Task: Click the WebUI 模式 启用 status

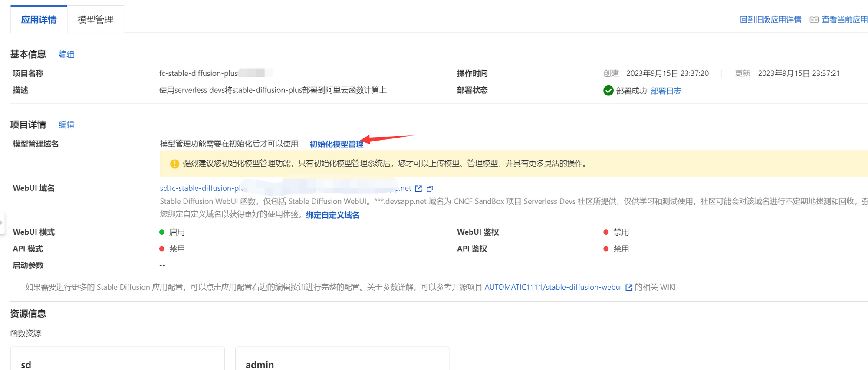Action: 172,232
